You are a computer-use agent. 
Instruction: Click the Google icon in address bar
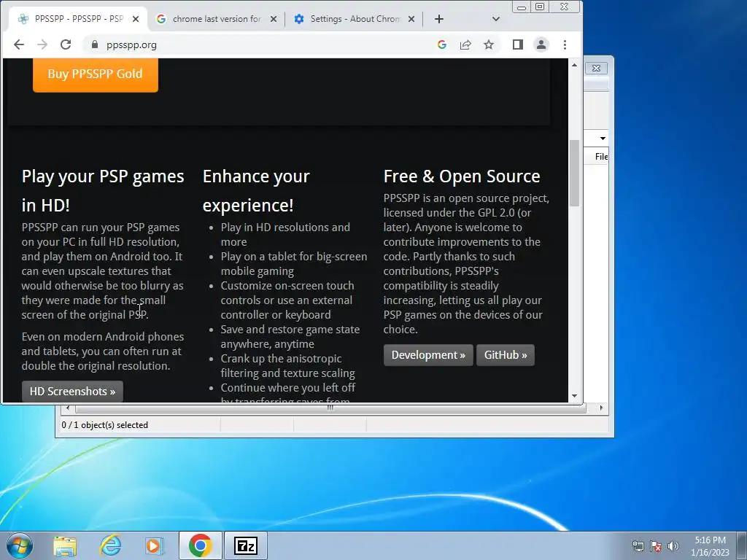pyautogui.click(x=441, y=44)
